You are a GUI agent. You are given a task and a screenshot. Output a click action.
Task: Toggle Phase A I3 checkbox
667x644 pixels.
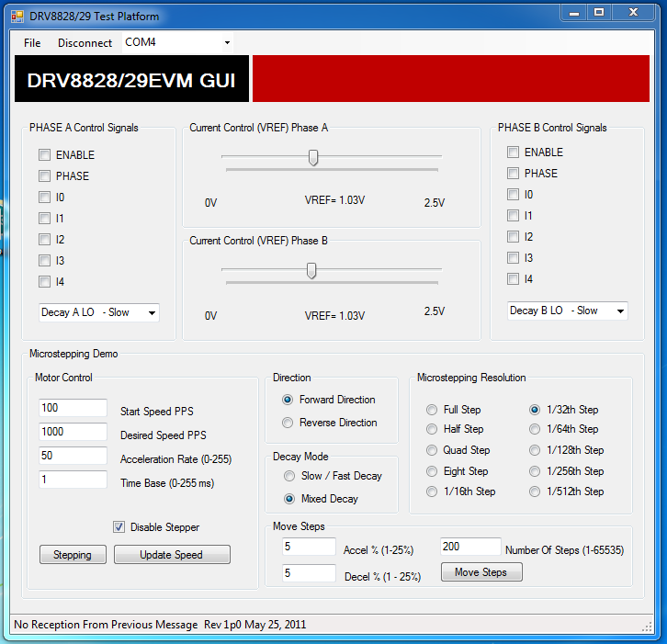45,260
